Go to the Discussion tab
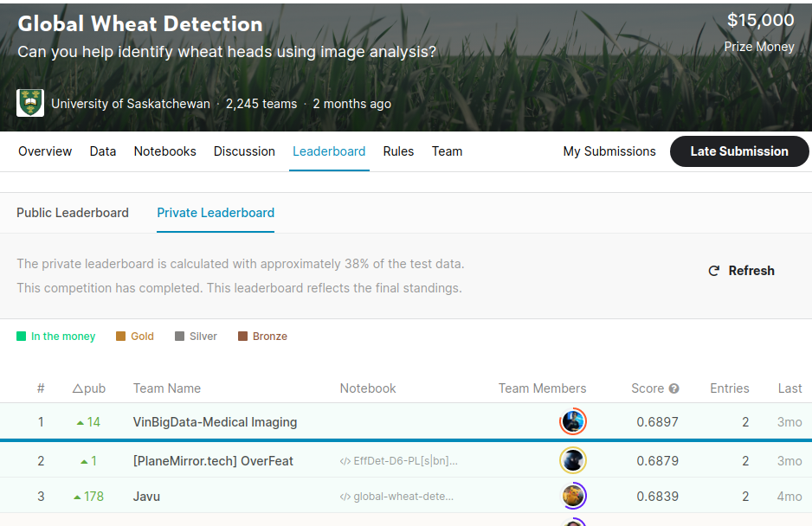 click(x=244, y=151)
